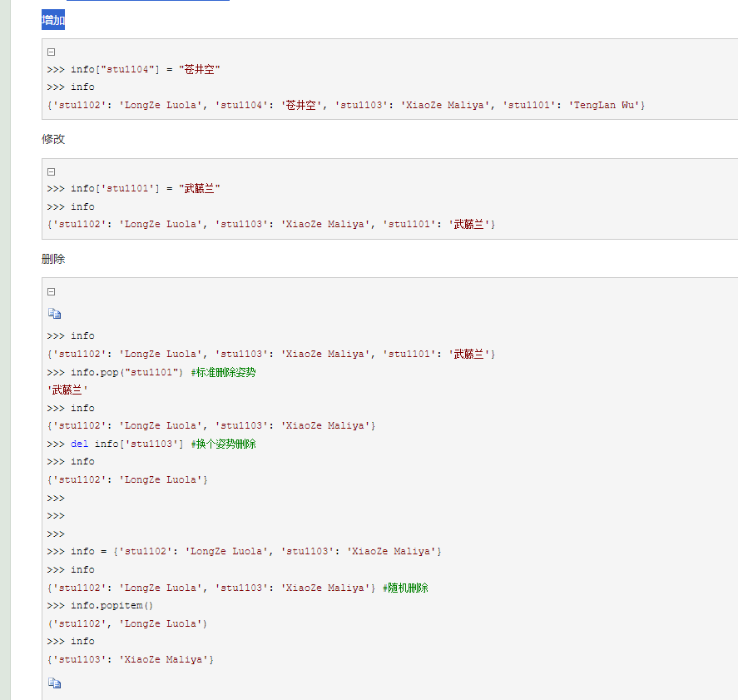Click the info = {...} dictionary reassignment line

[255, 551]
